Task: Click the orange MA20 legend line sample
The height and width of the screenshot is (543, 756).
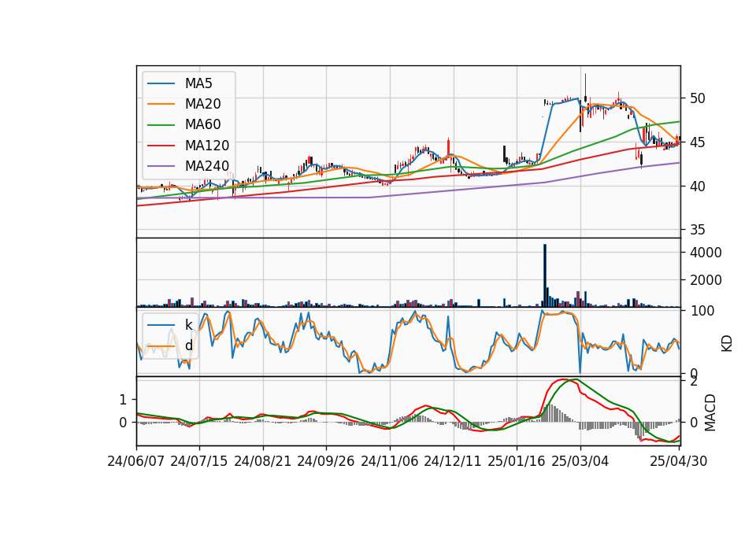Action: pos(161,104)
